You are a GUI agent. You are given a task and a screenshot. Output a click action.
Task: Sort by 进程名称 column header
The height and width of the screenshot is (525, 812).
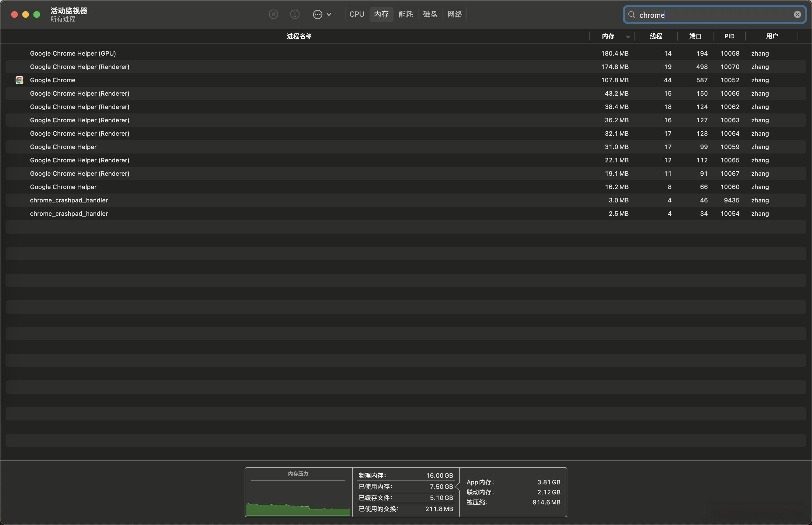(299, 36)
